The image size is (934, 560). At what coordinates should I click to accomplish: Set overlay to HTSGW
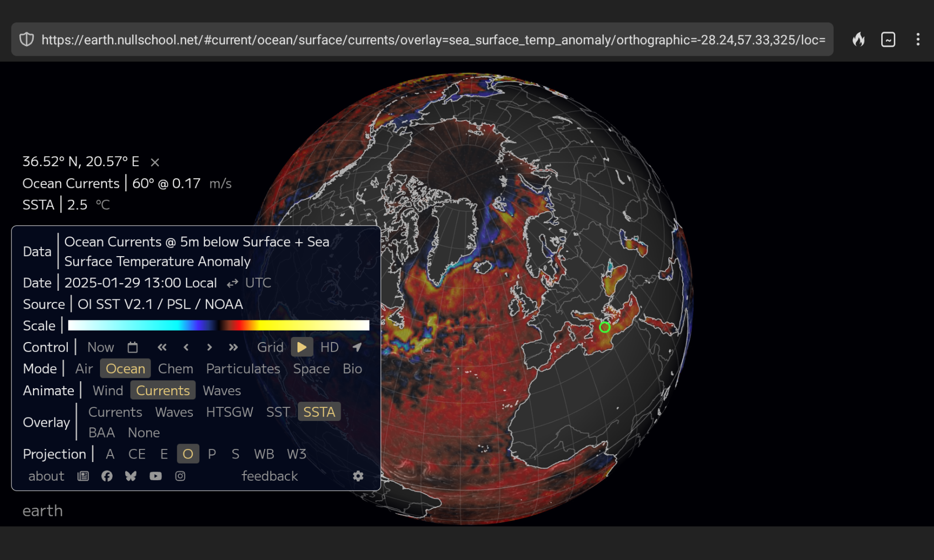tap(230, 412)
